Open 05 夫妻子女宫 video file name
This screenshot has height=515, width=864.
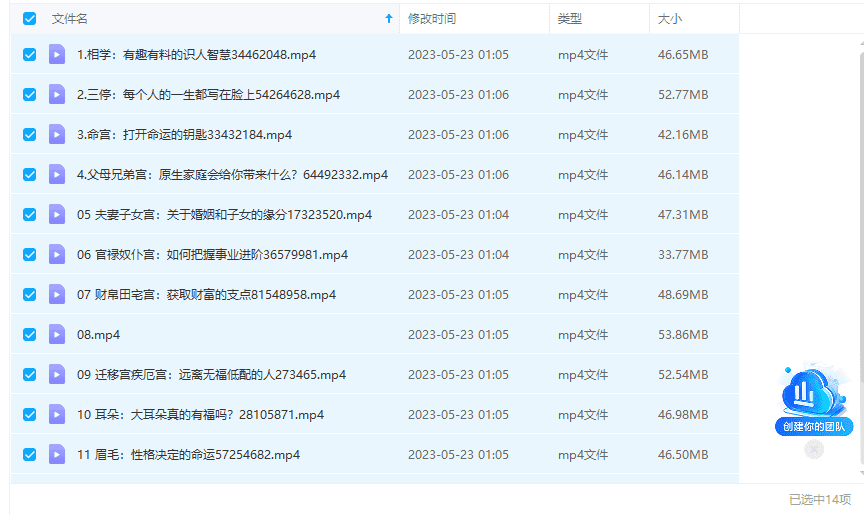[224, 215]
